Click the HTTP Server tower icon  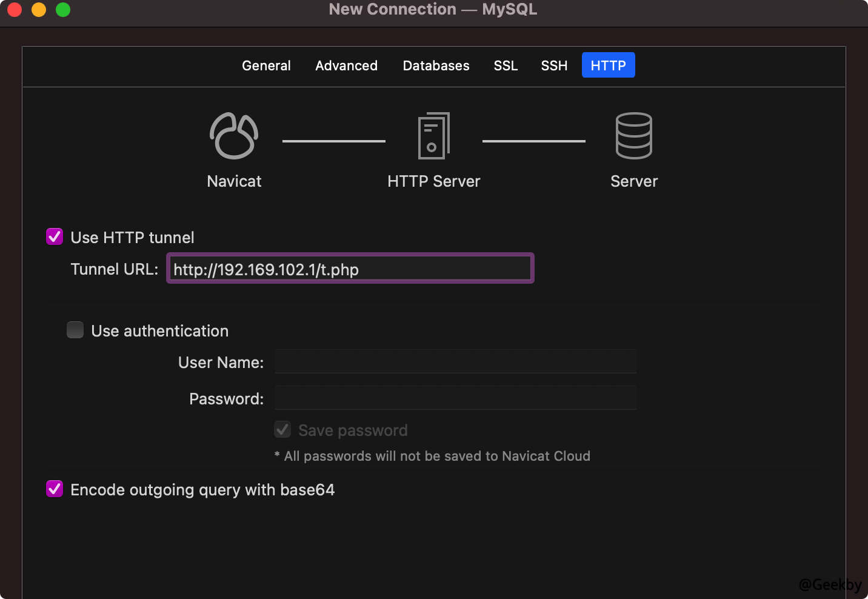coord(434,136)
